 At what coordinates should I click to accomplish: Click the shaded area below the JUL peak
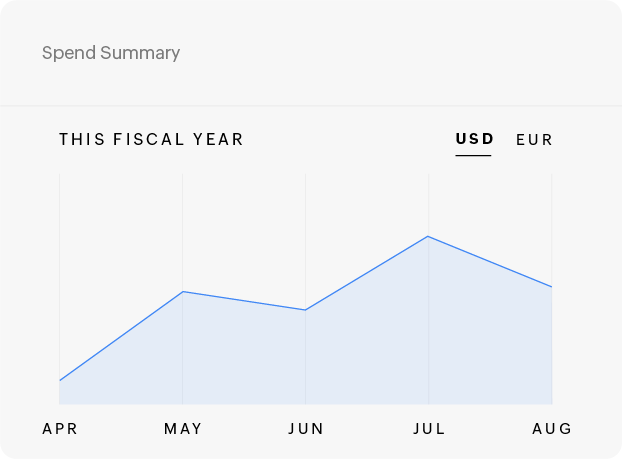(x=429, y=330)
